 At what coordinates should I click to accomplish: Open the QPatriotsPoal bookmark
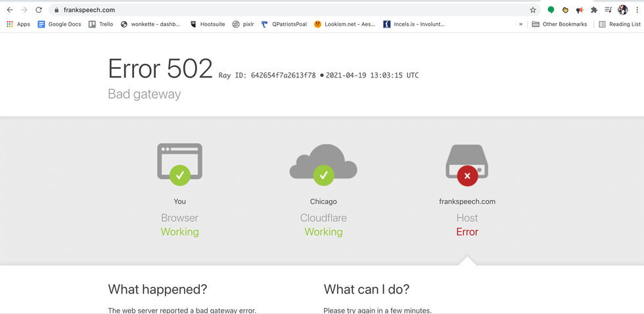coord(284,24)
